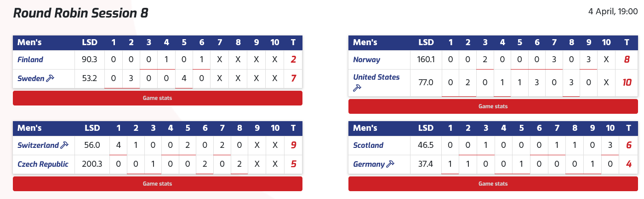Click the 4 April, 19:00 date text
Viewport: 644px width, 199px height.
pyautogui.click(x=613, y=12)
